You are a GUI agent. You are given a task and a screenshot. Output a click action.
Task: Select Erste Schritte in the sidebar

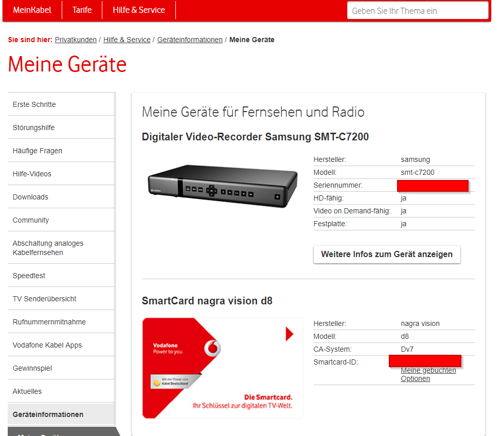point(34,104)
